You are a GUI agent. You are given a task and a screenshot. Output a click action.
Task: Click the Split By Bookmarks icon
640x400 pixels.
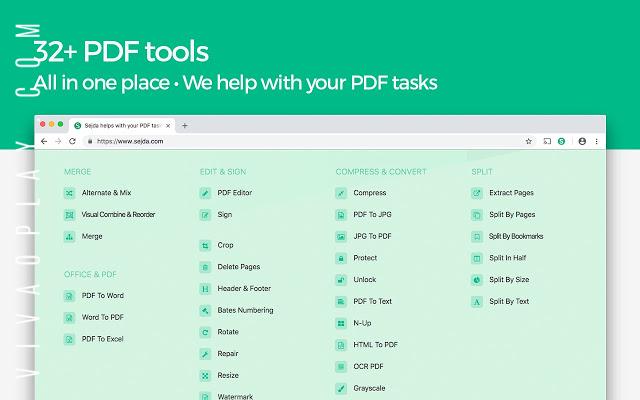477,236
